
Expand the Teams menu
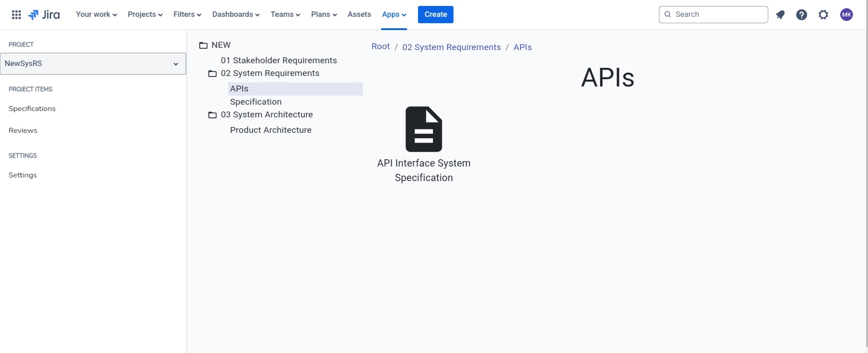[286, 15]
